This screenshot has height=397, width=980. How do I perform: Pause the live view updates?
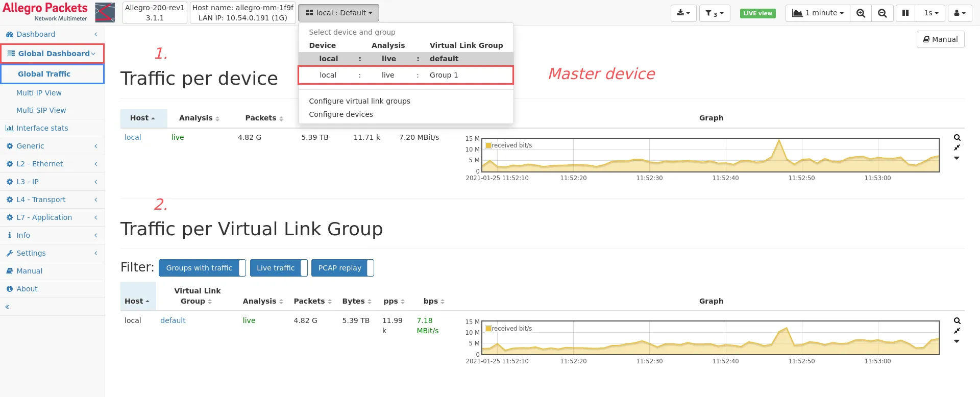point(905,13)
